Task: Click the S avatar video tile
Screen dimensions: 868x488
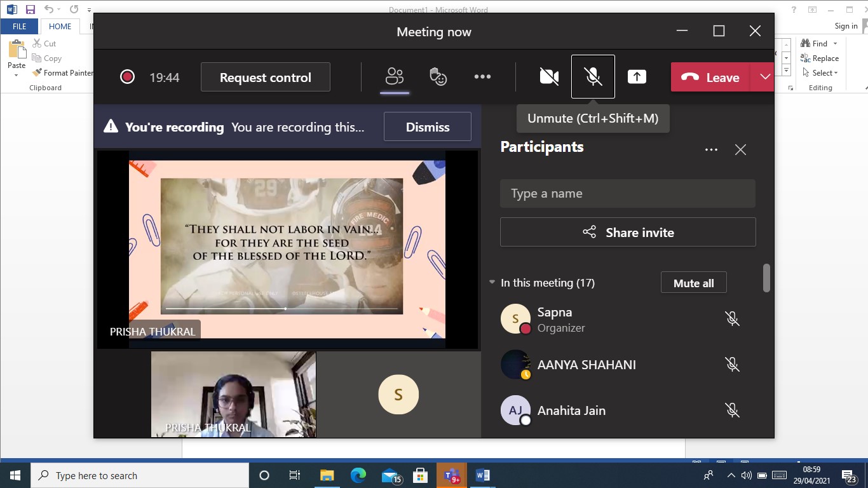Action: pyautogui.click(x=398, y=394)
